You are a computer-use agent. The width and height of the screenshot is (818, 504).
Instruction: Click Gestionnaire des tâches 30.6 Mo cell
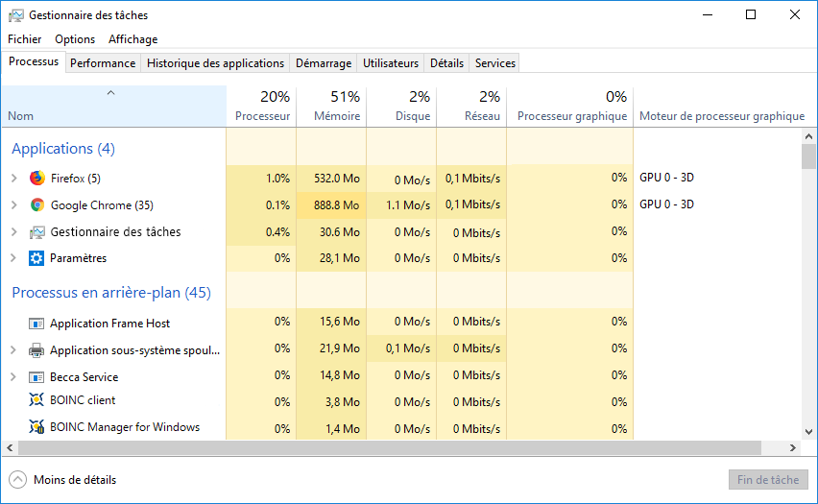331,231
